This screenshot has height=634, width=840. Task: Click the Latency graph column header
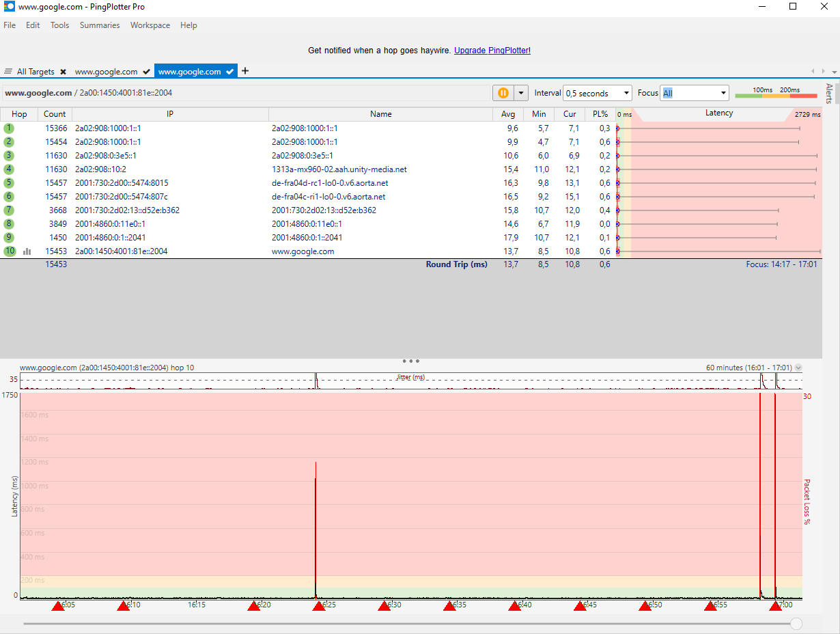(719, 113)
